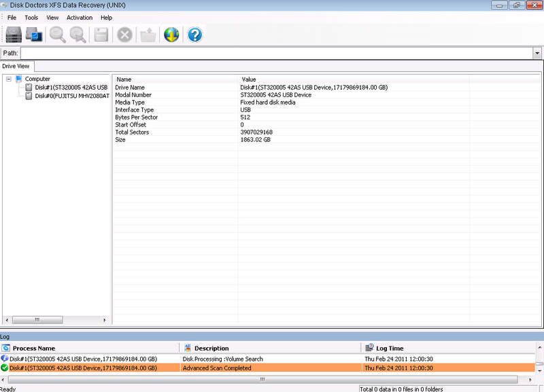The width and height of the screenshot is (544, 392).
Task: Click the magnifier with arrow icon
Action: tap(78, 35)
